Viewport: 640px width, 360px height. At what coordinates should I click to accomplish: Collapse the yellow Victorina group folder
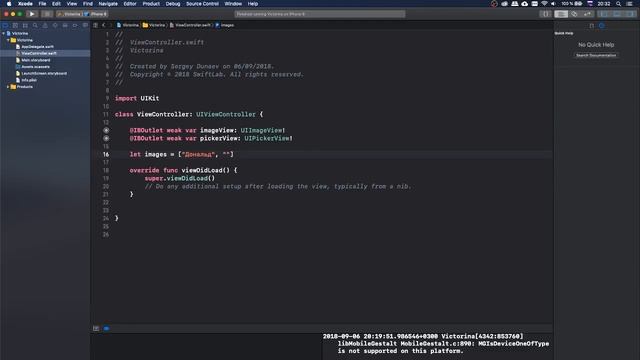pyautogui.click(x=8, y=40)
